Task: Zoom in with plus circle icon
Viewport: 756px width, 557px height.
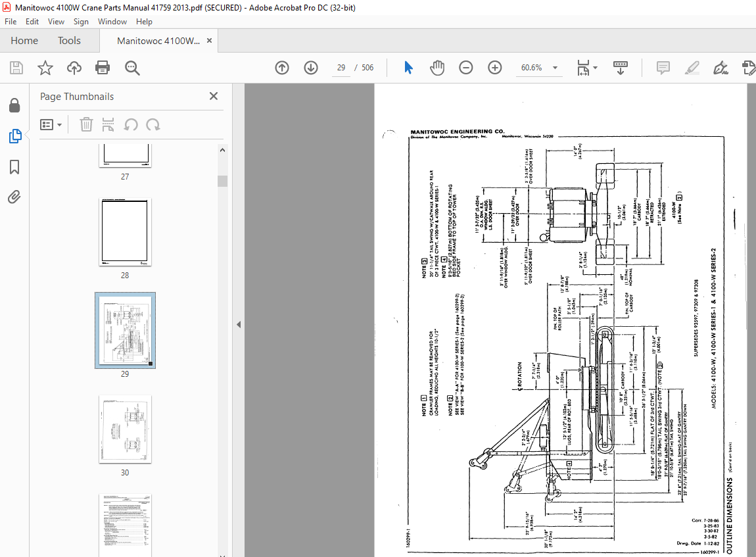Action: (494, 68)
